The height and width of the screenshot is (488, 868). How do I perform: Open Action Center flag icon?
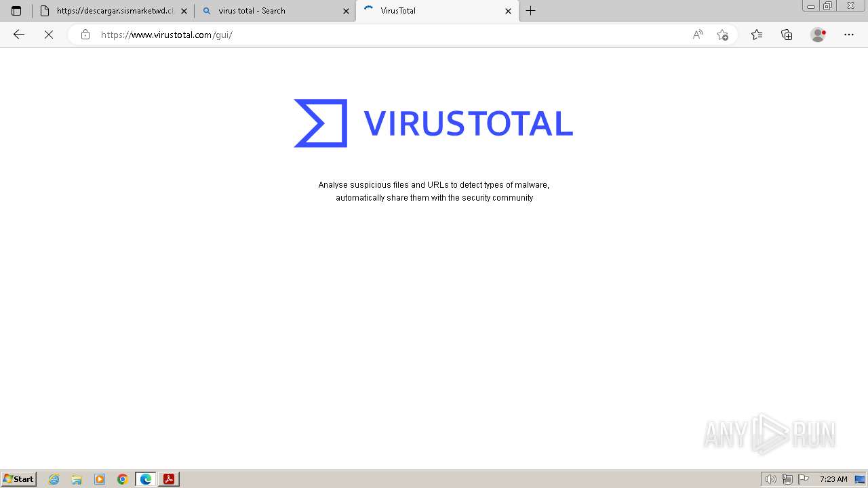click(x=804, y=479)
